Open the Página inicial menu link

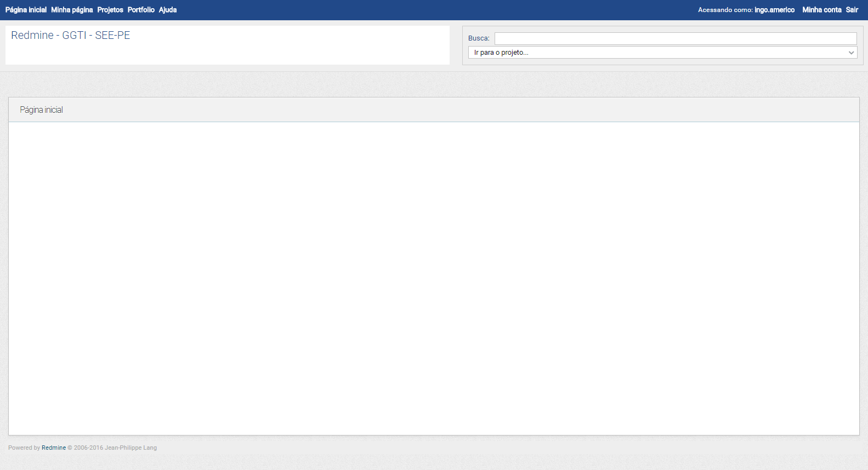pyautogui.click(x=26, y=10)
